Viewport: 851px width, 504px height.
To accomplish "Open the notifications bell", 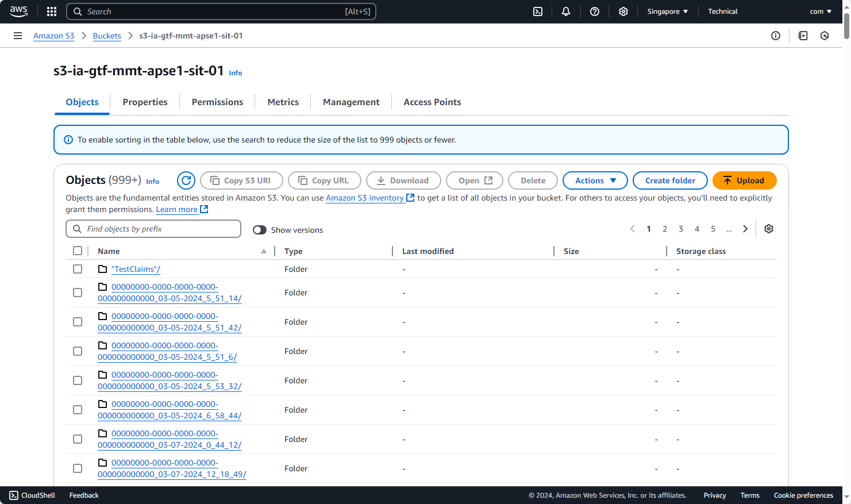I will pos(566,11).
